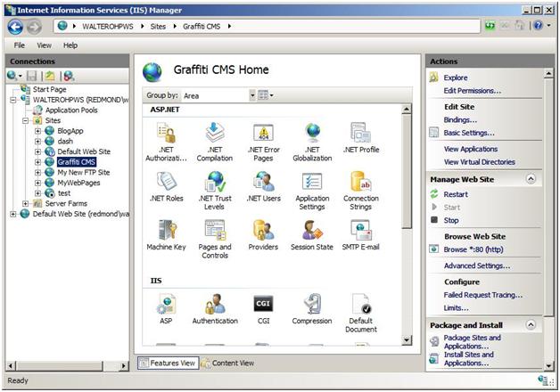
Task: Click the Up folder icon in Connections toolbar
Action: point(50,76)
